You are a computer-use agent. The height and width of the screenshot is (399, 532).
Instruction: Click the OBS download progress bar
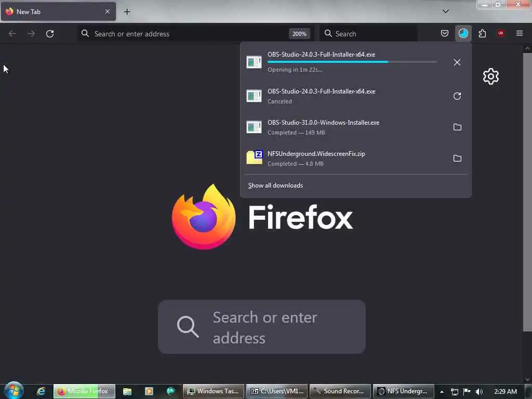[x=352, y=62]
